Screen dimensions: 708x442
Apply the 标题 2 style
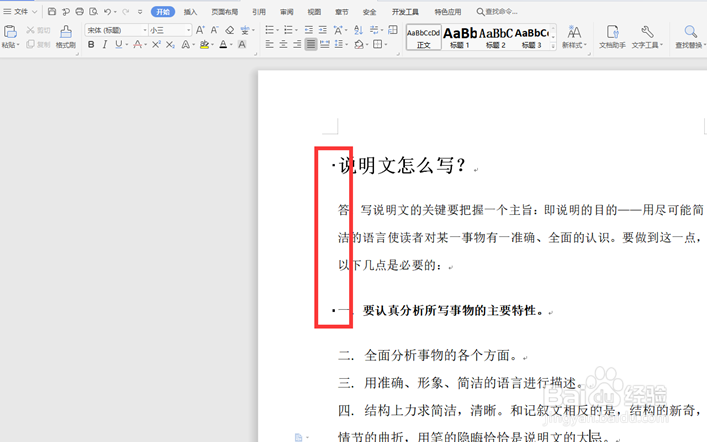click(495, 37)
